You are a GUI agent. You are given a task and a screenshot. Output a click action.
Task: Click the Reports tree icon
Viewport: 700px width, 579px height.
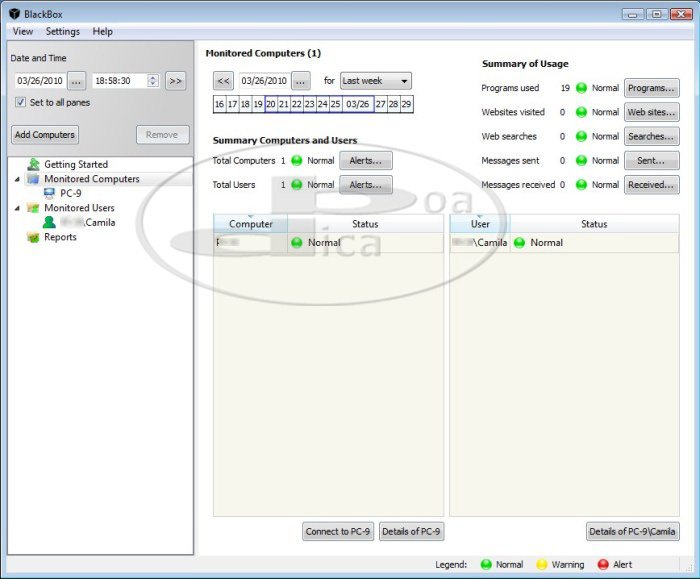(x=34, y=237)
